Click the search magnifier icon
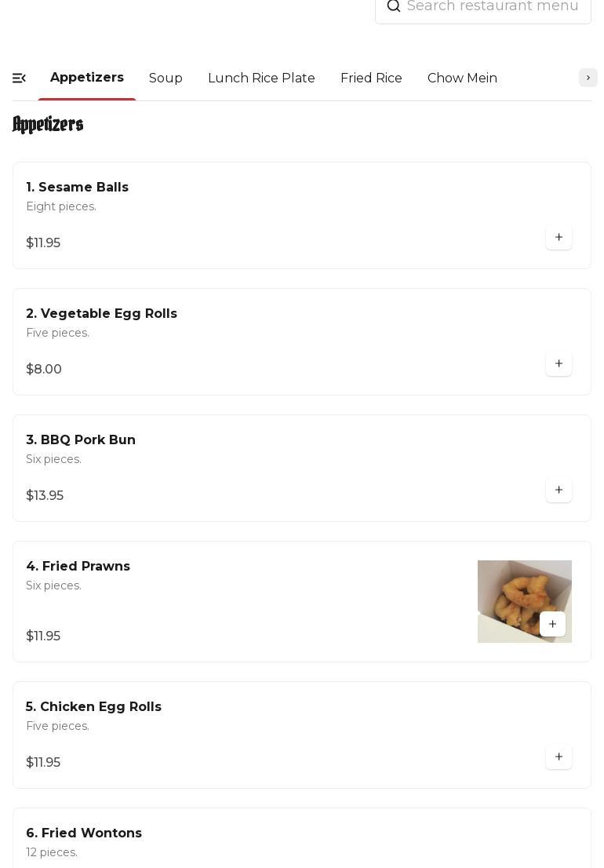The width and height of the screenshot is (604, 868). (x=394, y=7)
